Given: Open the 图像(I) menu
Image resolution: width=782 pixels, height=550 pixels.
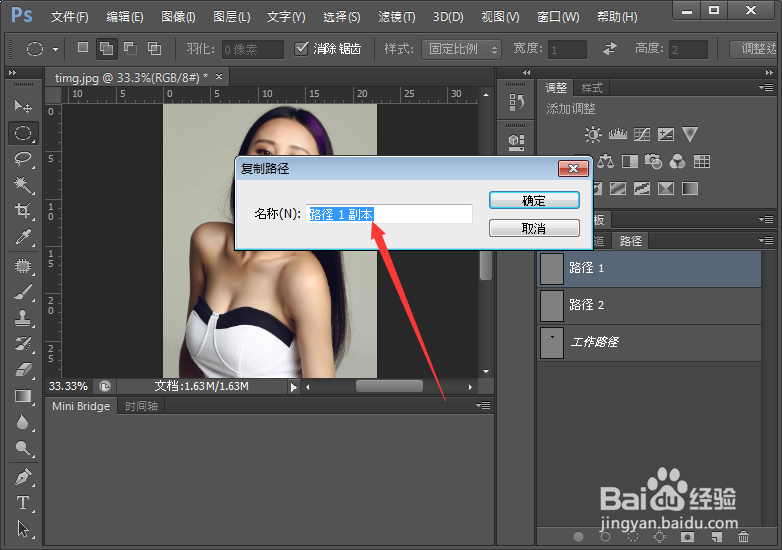Looking at the screenshot, I should (x=179, y=17).
